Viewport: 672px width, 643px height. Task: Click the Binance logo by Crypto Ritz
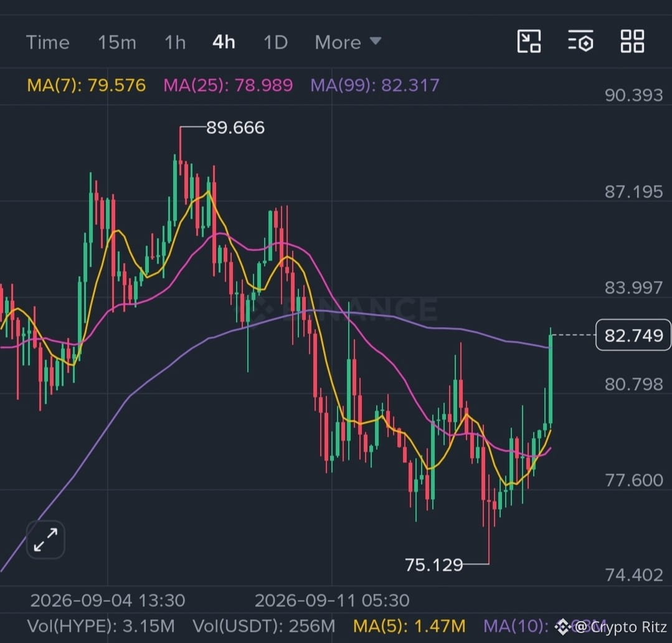click(562, 627)
